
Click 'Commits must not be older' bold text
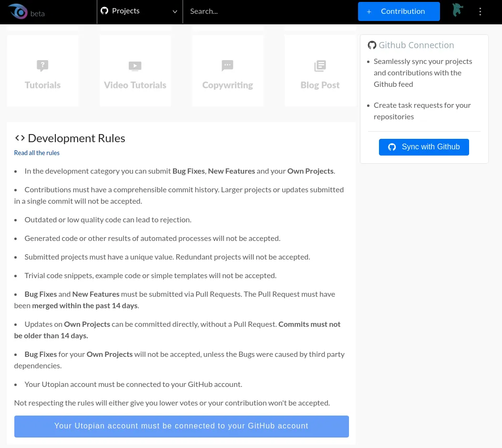click(x=177, y=330)
